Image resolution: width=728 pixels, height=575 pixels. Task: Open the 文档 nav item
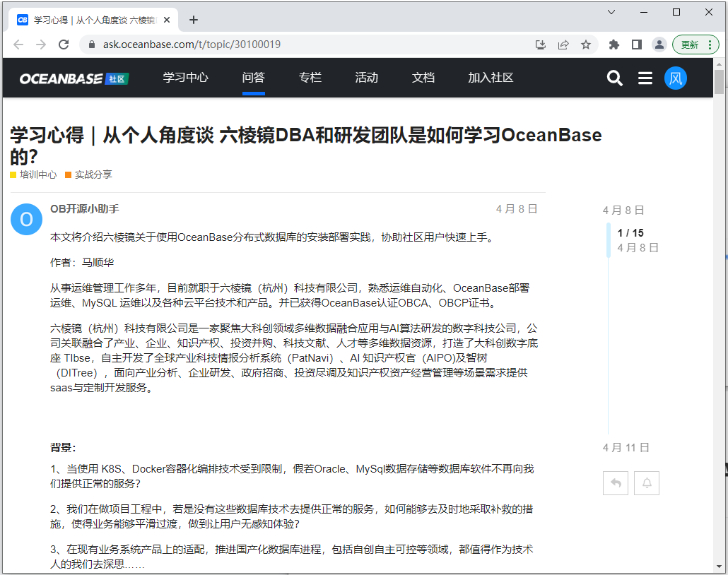tap(423, 78)
